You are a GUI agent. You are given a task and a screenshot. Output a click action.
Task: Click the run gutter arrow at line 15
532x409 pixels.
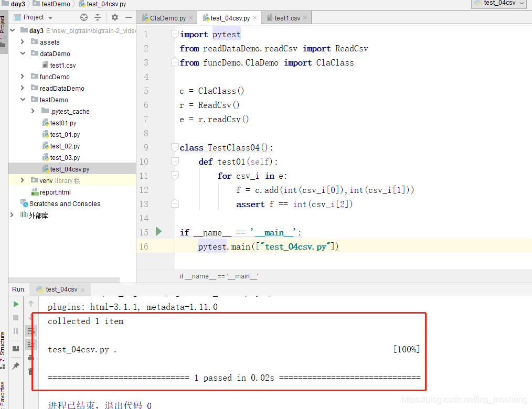coord(159,231)
